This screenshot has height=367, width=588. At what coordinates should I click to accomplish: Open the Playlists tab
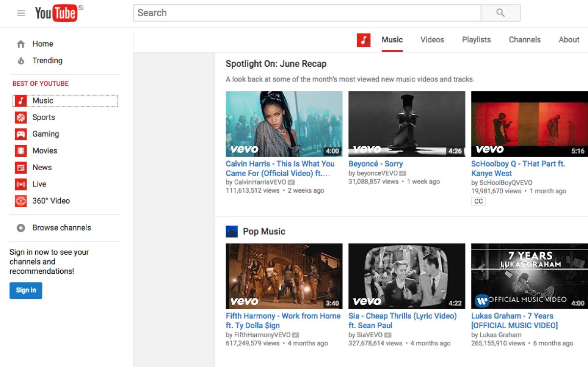pyautogui.click(x=476, y=40)
